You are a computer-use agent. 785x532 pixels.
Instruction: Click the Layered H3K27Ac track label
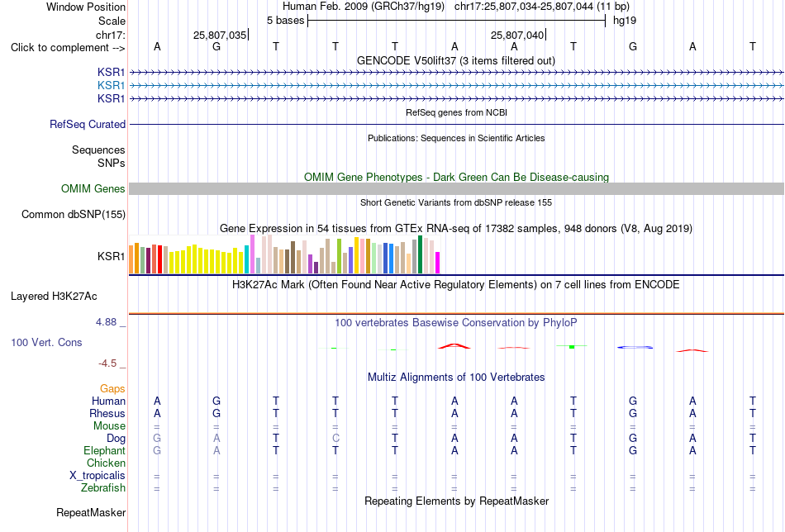[54, 297]
